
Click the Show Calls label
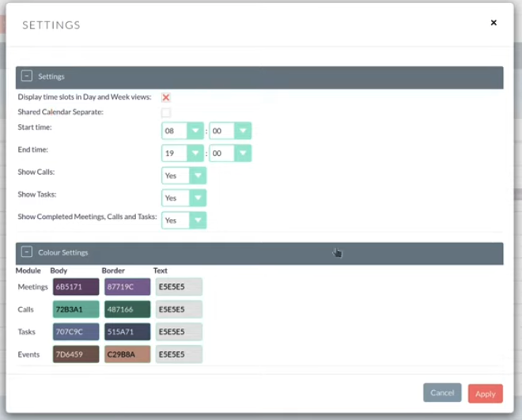(x=36, y=172)
